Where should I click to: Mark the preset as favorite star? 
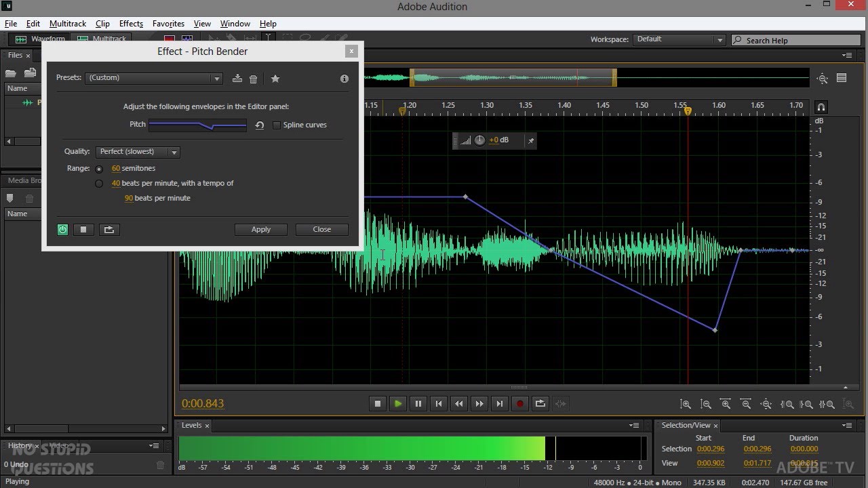click(275, 79)
